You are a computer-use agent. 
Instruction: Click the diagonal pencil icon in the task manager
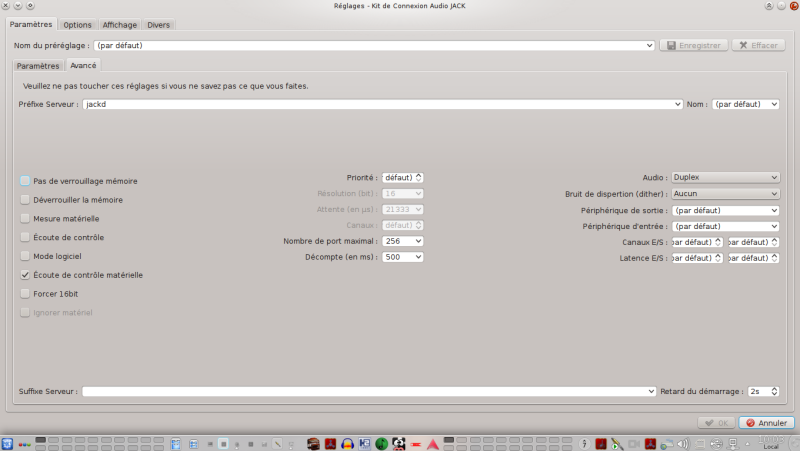[x=277, y=444]
